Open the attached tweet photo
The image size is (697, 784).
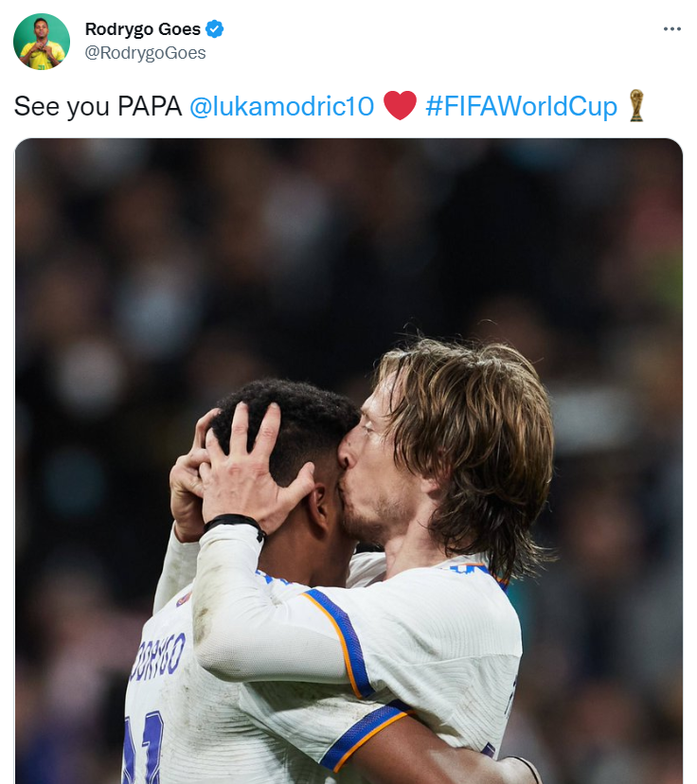click(x=348, y=461)
